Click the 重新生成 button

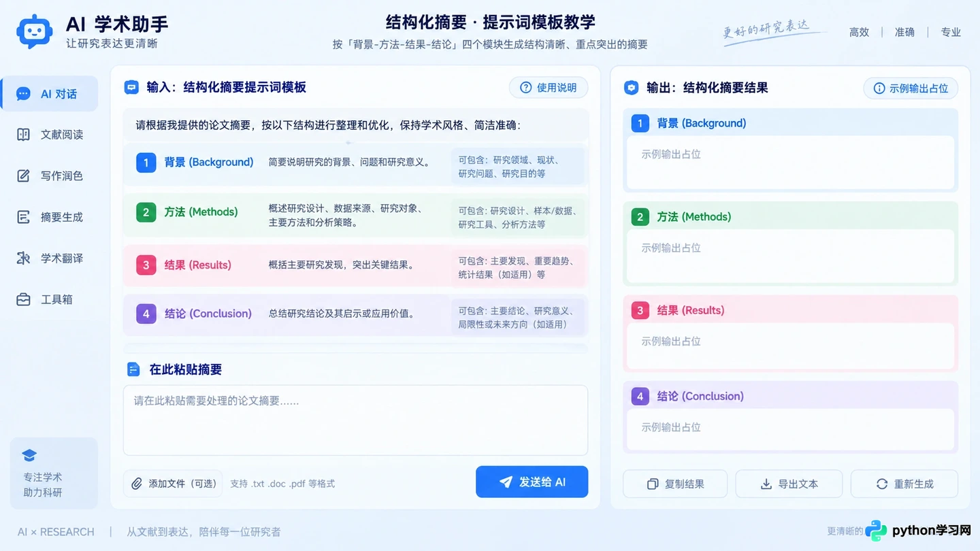[904, 484]
